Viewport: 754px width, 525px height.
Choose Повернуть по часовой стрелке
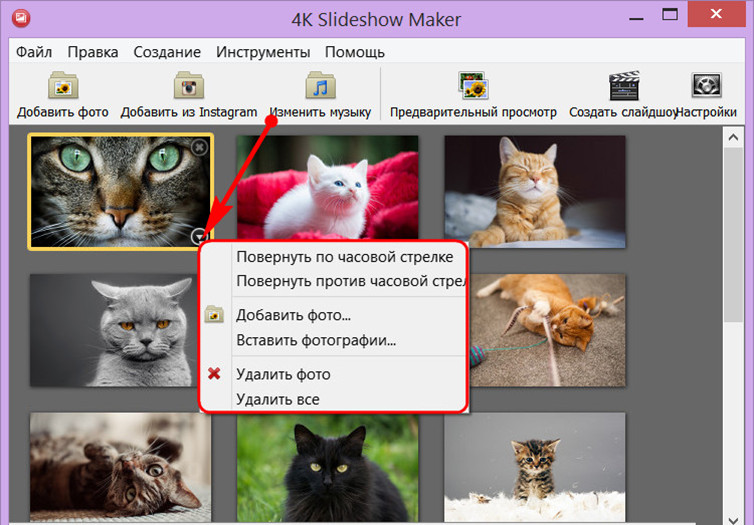345,257
